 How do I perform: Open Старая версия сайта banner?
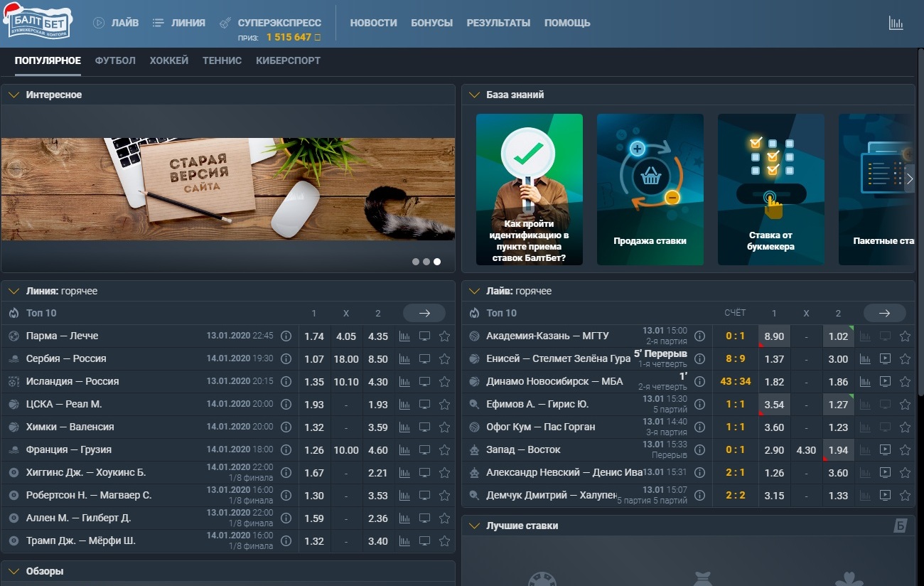pos(228,189)
